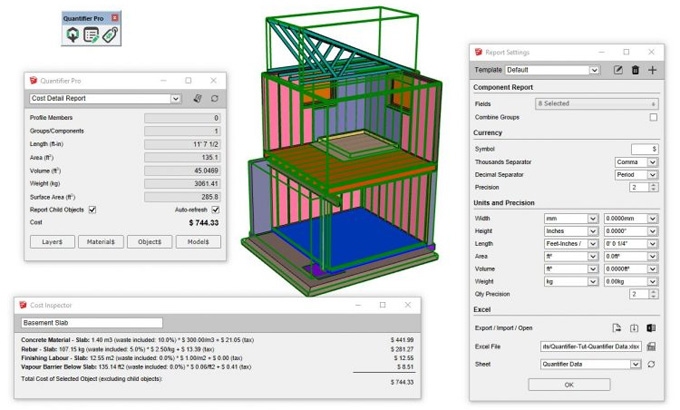Refresh the Cost Detail Report
The height and width of the screenshot is (410, 680).
214,99
